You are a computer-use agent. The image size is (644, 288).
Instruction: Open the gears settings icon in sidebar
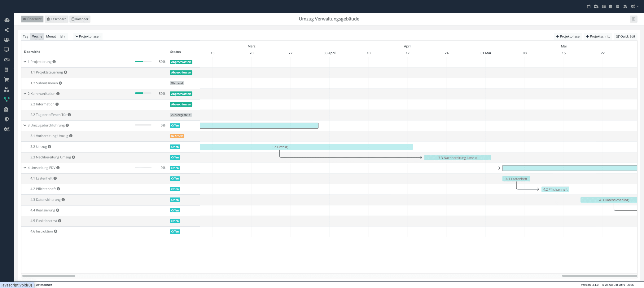[x=7, y=129]
